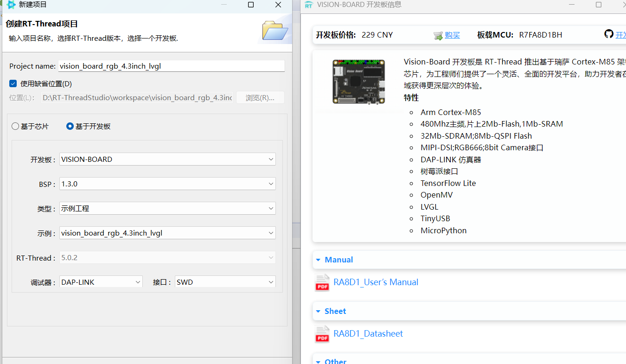Open the 调试器 DAP-LINK dropdown
Viewport: 626px width, 364px height.
coord(101,282)
